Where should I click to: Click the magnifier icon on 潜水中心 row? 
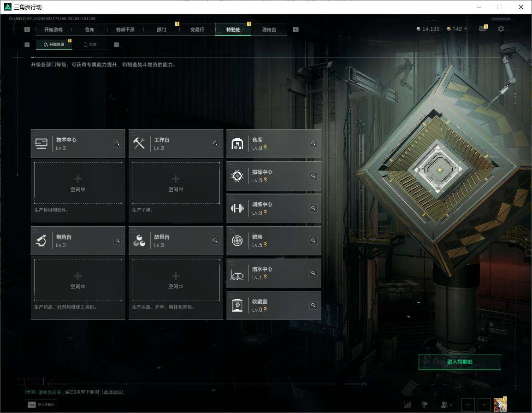[x=313, y=273]
